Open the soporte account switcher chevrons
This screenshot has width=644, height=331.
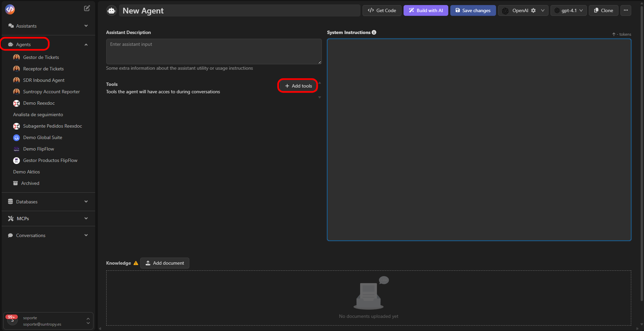tap(88, 321)
